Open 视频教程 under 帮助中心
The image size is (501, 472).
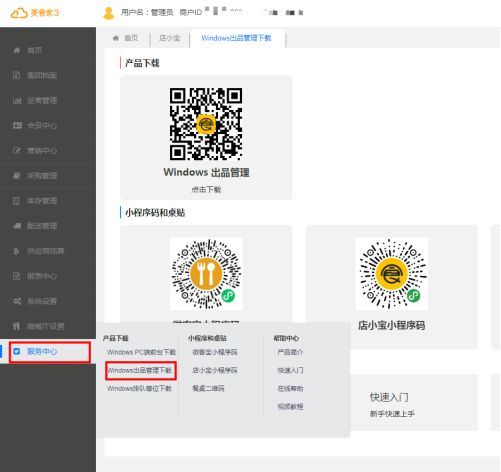[x=290, y=407]
